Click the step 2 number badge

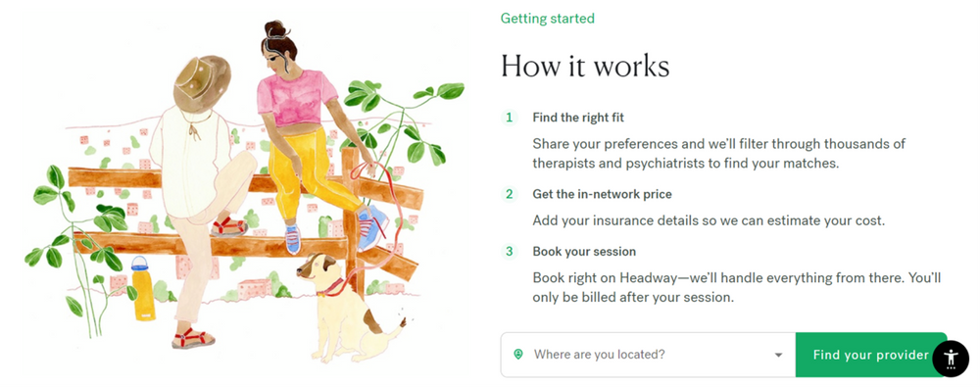[510, 194]
